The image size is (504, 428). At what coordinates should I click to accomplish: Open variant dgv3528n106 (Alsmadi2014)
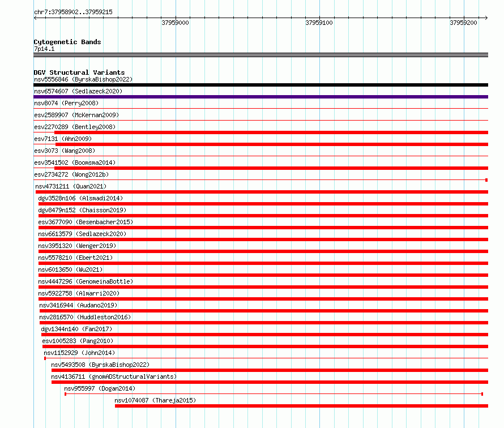point(80,198)
